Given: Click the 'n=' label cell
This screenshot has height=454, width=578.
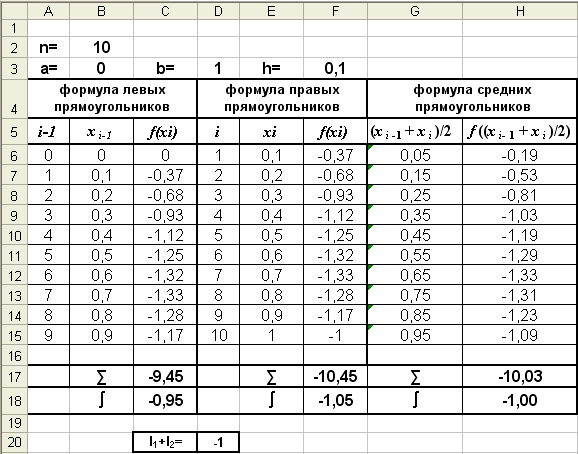Looking at the screenshot, I should pos(48,47).
